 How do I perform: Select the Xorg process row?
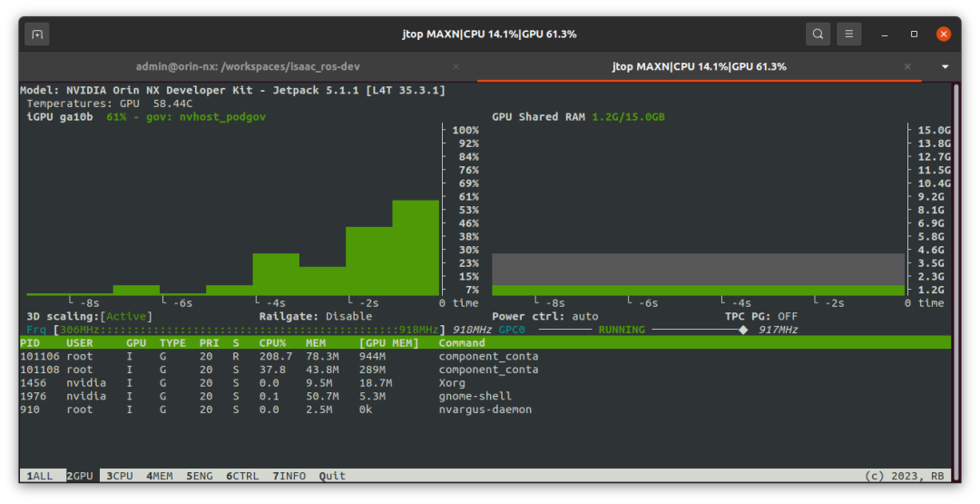pos(272,383)
